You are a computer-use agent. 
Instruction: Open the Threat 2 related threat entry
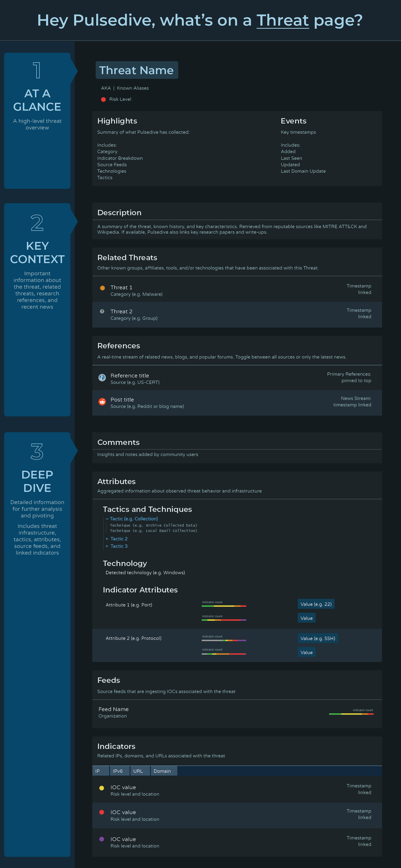pos(237,315)
